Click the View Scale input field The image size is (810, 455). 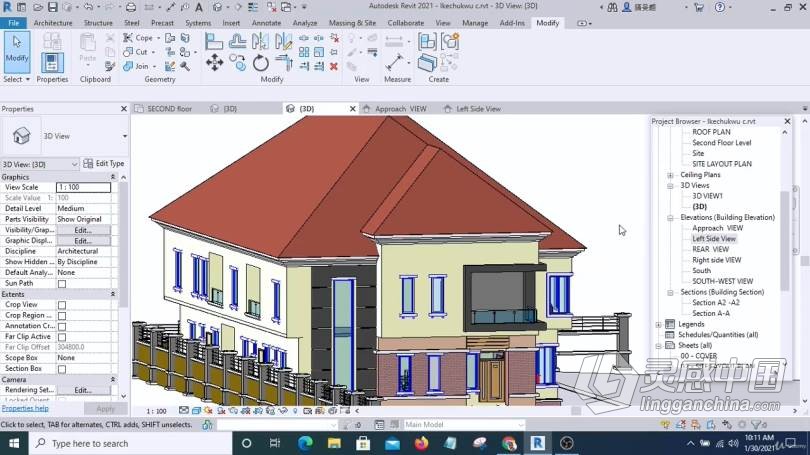tap(83, 187)
